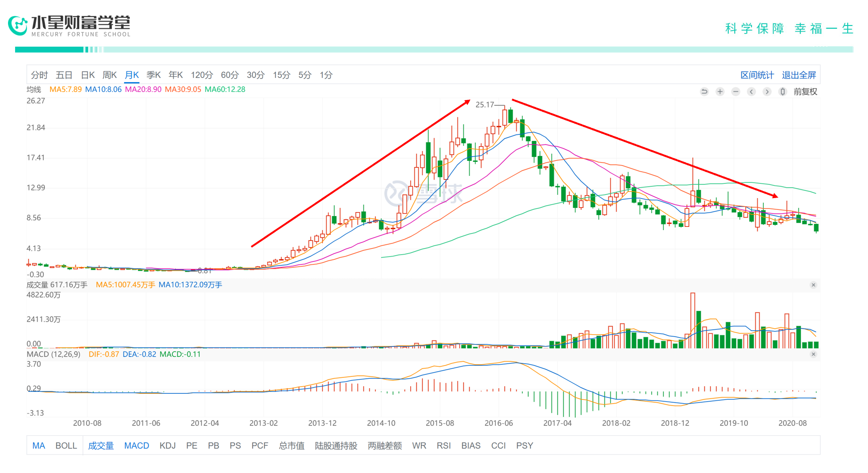Screen dimensions: 868x473
Task: Select the KDJ indicator
Action: 167,446
